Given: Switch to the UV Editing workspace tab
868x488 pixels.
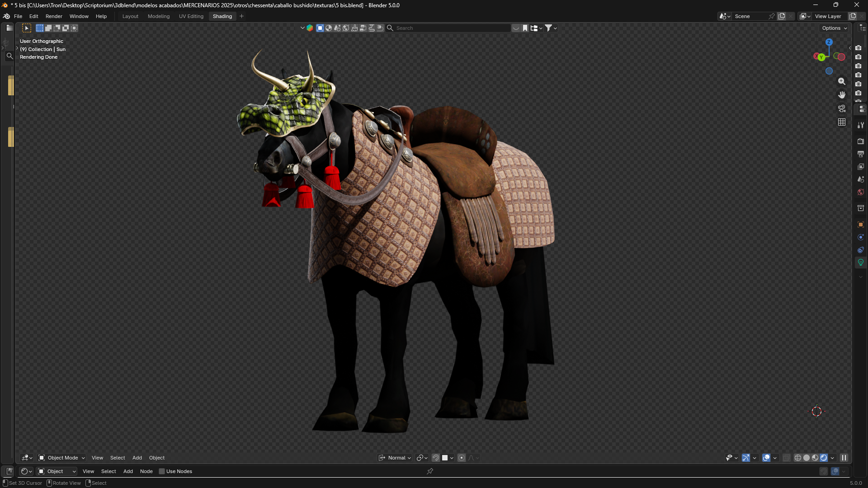Looking at the screenshot, I should 191,16.
